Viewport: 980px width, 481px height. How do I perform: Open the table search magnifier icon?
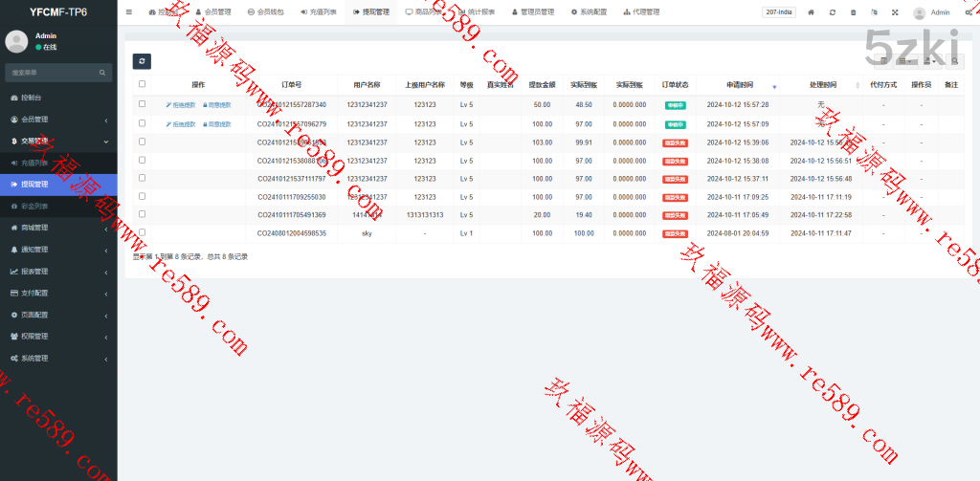coord(954,61)
